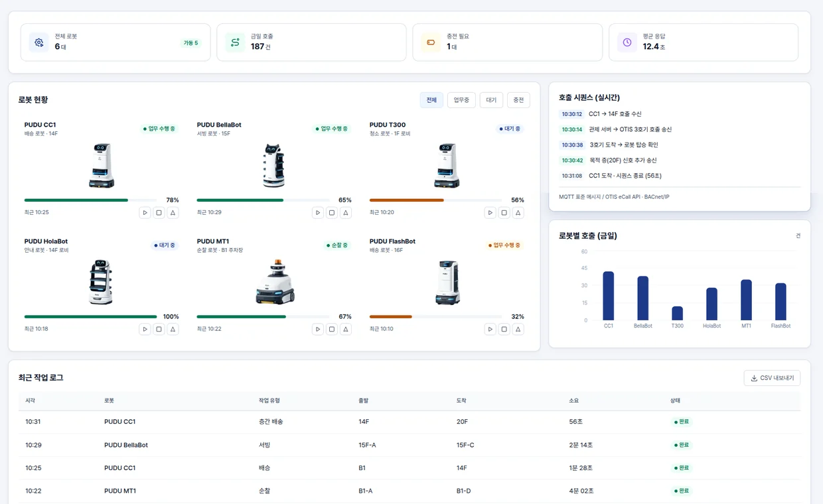Screen dimensions: 823x504
Task: Click 15F-C in the 서빙 log row
Action: [465, 445]
